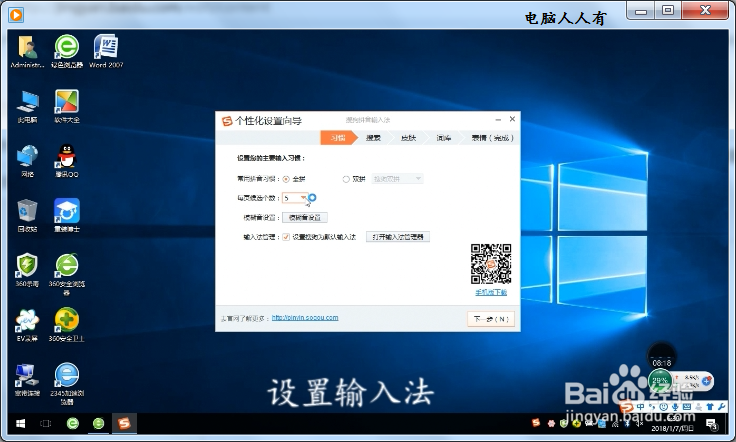Switch to the 词库 (dictionary) wizard step tab
The image size is (736, 442).
pos(444,137)
